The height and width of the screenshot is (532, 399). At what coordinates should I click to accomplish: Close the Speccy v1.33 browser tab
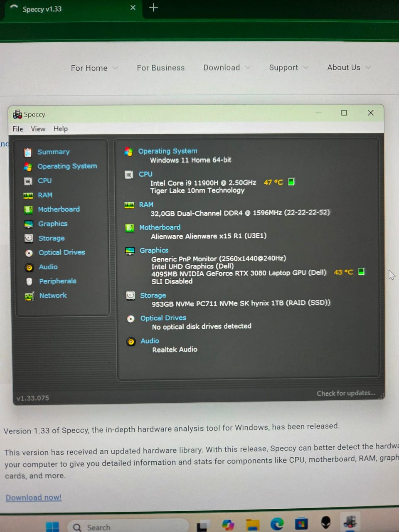(x=133, y=7)
